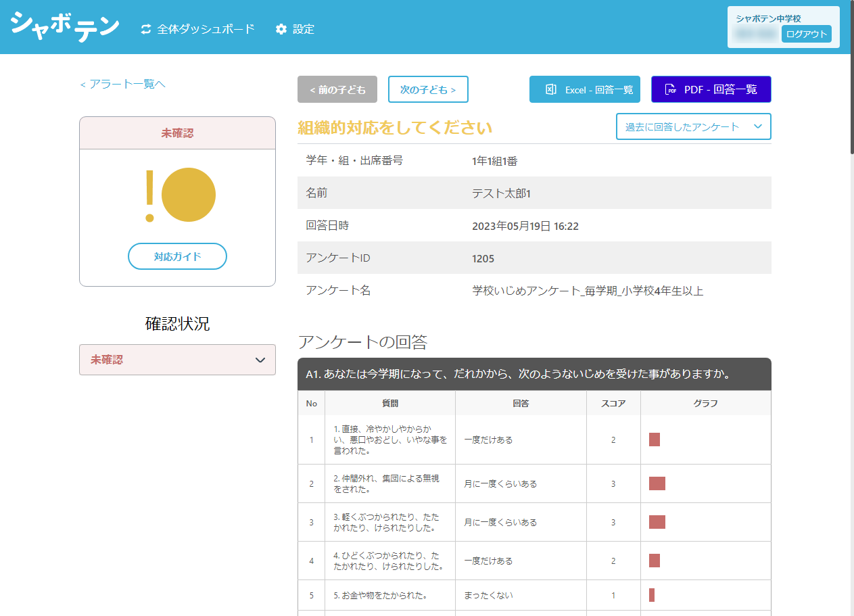
Task: Click 次の子ども button
Action: (428, 89)
